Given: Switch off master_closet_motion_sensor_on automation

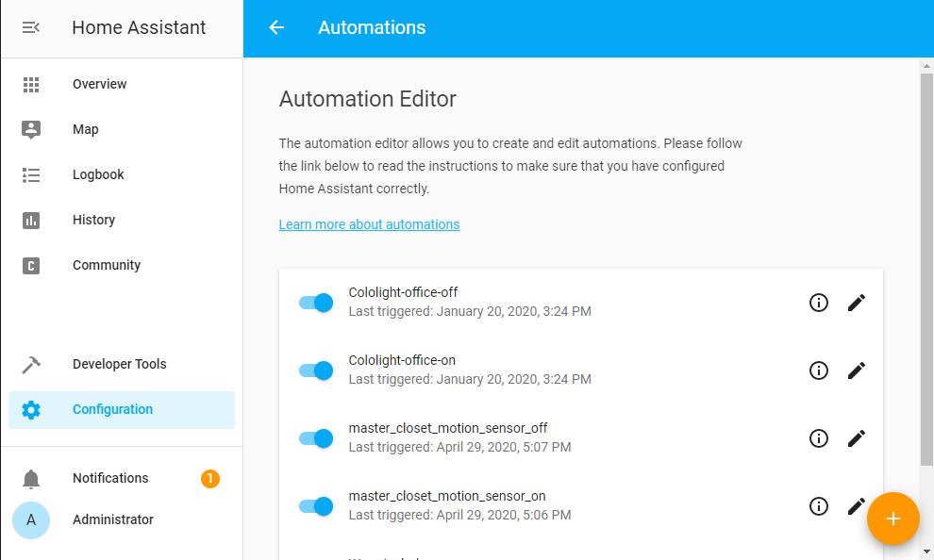Looking at the screenshot, I should pos(316,506).
